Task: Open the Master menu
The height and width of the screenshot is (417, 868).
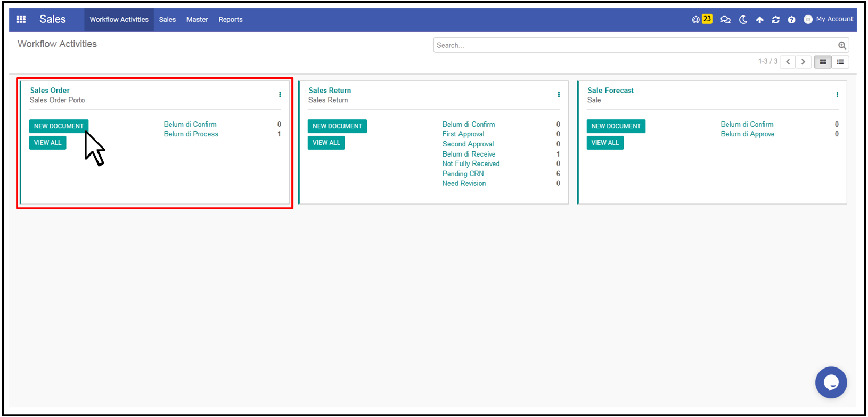Action: (197, 20)
